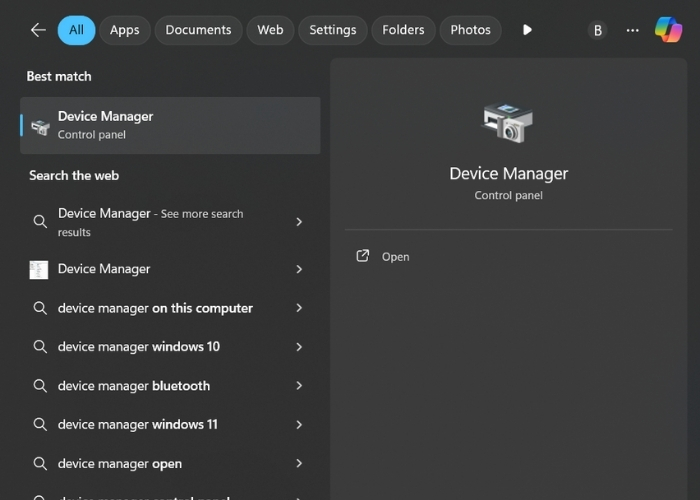Click the Device Manager thumbnail web result

39,269
